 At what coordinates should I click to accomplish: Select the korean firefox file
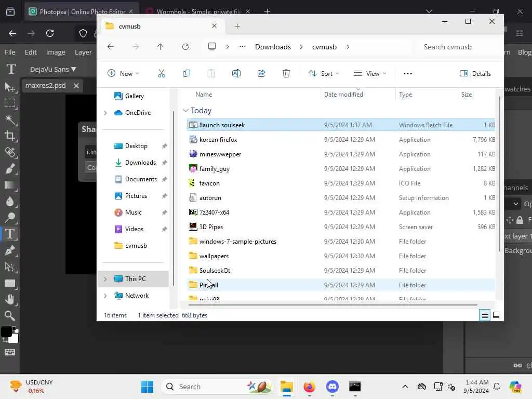(x=341, y=140)
